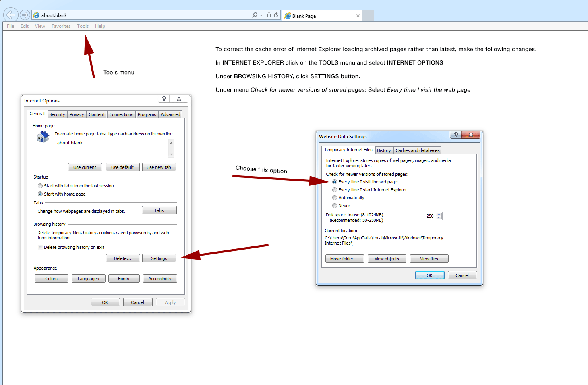588x385 pixels.
Task: Click help question mark in Website Data Settings
Action: click(x=455, y=135)
